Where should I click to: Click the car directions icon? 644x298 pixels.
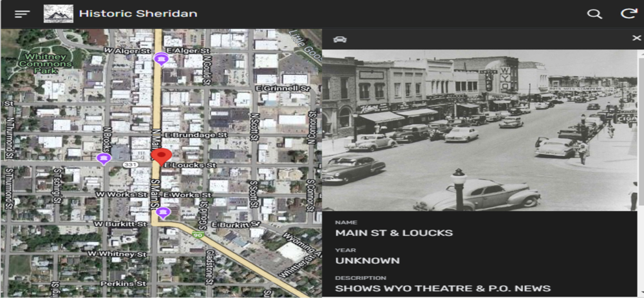pyautogui.click(x=339, y=39)
